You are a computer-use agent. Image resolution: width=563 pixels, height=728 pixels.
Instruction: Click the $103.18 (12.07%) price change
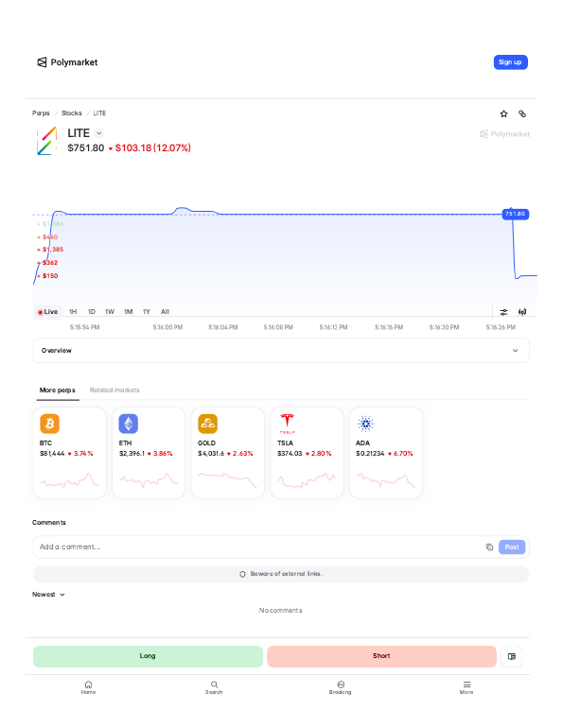[x=150, y=148]
